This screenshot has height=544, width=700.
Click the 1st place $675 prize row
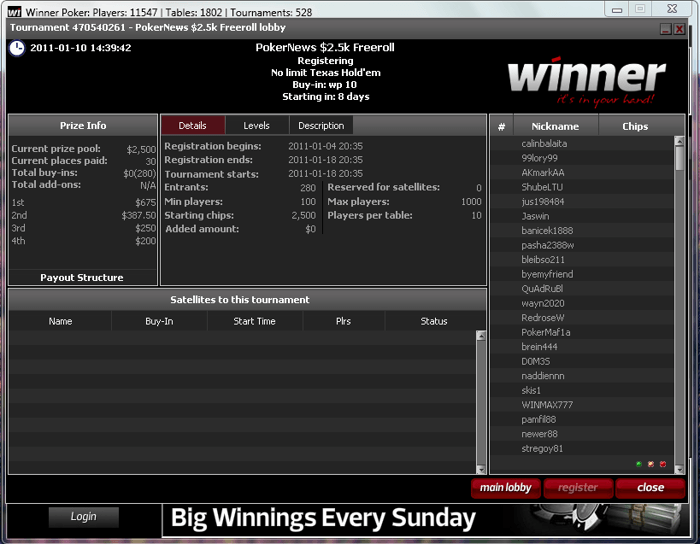[83, 203]
